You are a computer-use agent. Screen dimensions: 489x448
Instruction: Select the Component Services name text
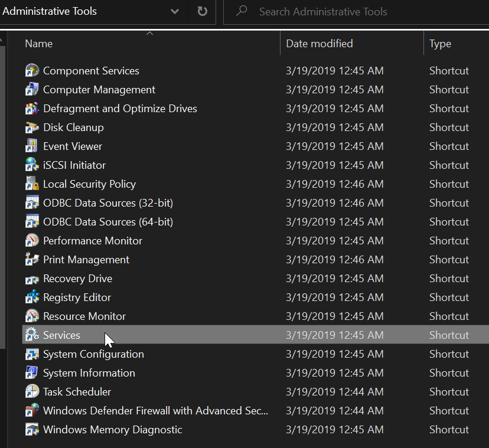(91, 71)
